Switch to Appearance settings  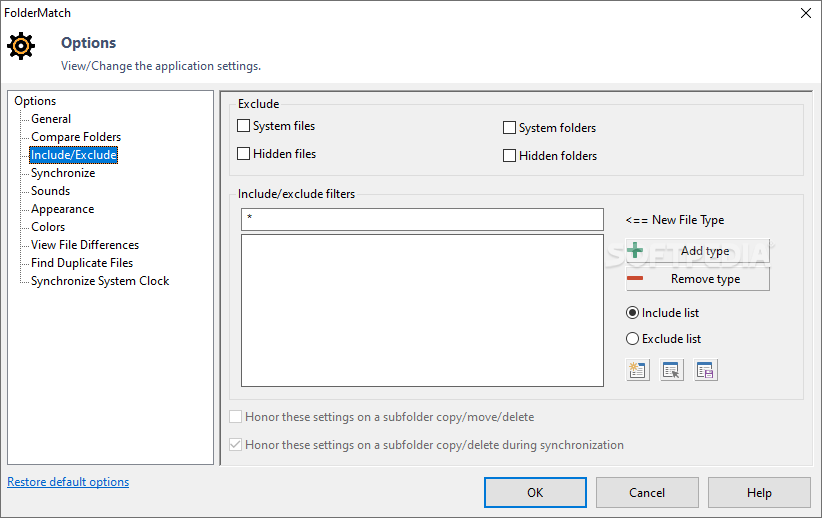62,209
